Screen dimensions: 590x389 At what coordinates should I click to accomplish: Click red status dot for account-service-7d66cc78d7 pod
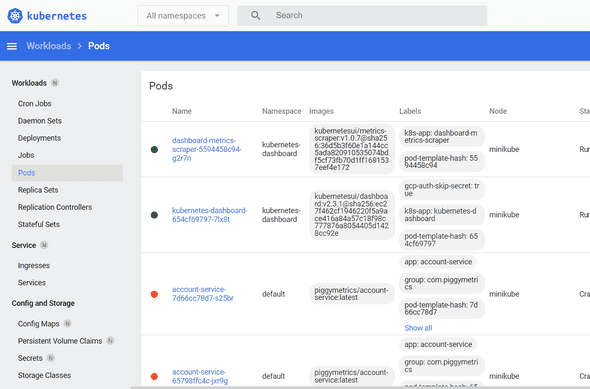tap(154, 294)
